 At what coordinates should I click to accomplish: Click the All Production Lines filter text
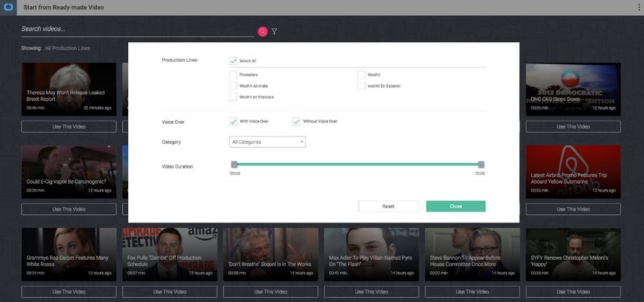pyautogui.click(x=67, y=48)
